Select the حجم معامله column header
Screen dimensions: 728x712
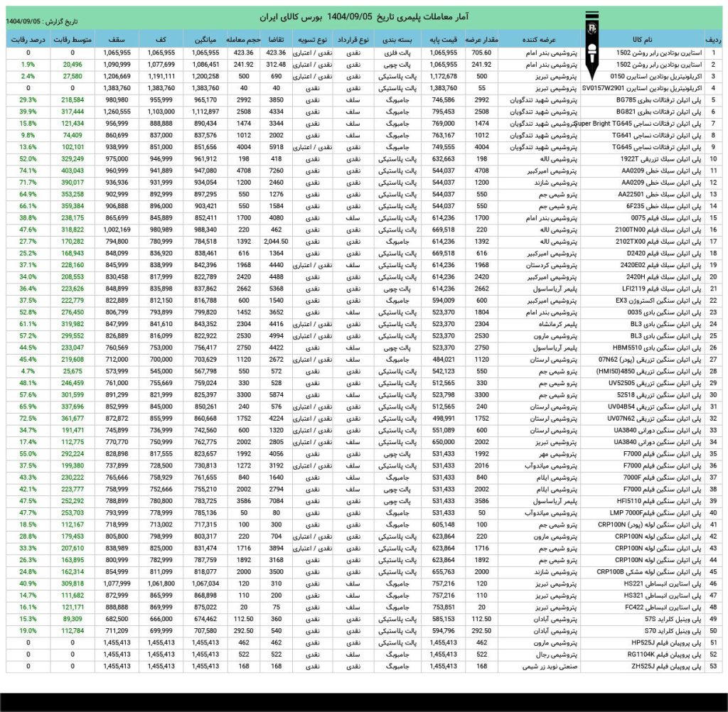click(x=244, y=40)
